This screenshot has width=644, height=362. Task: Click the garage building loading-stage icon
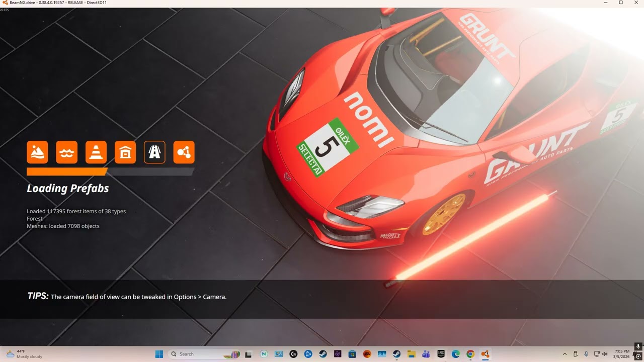(125, 152)
